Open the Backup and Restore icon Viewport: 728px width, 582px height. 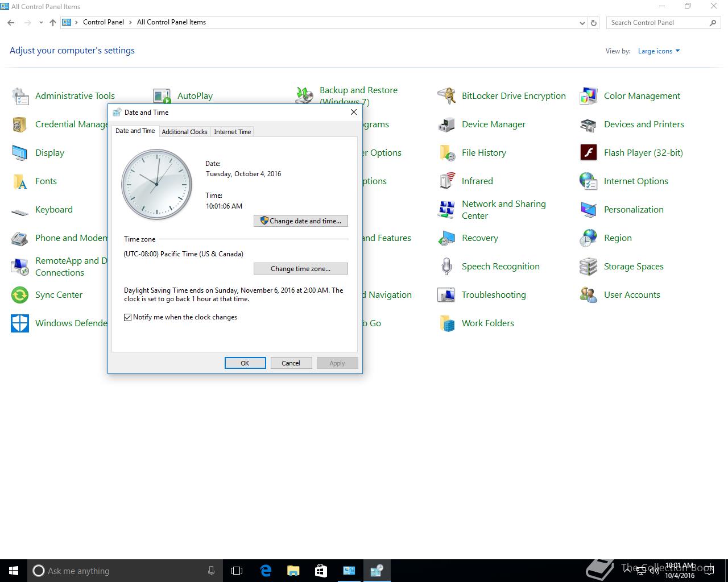[x=304, y=94]
